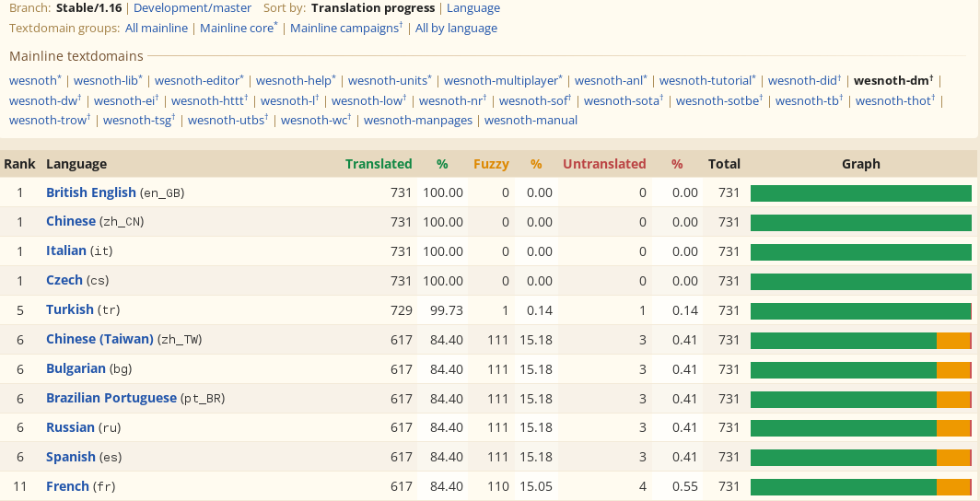Screen dimensions: 980x501
Task: Click the progress graph for French
Action: 861,487
